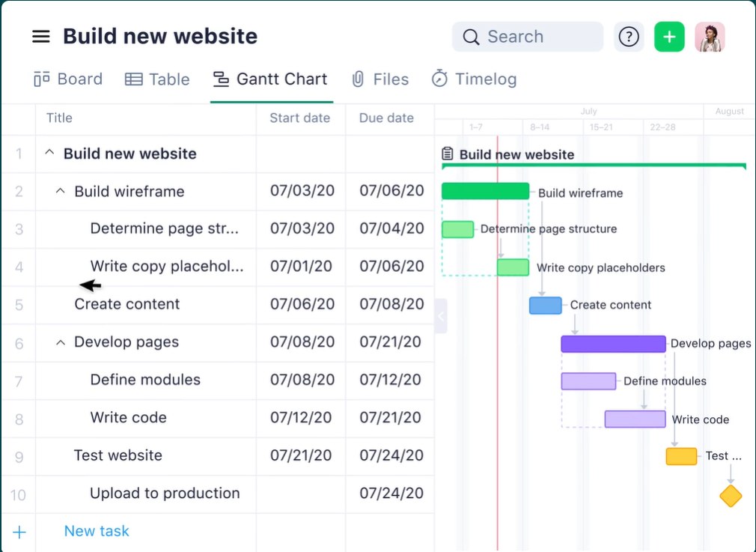The image size is (756, 552).
Task: Collapse the Build wireframe task group
Action: point(61,192)
